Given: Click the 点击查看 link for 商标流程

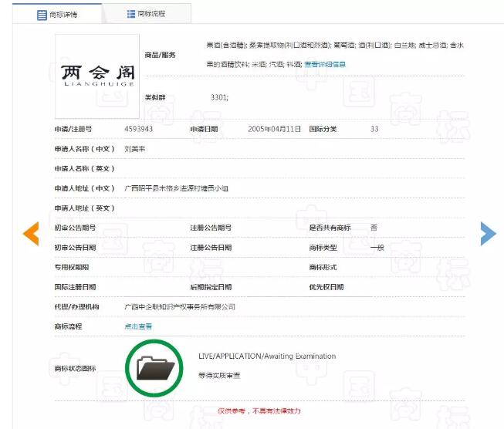Looking at the screenshot, I should (138, 326).
